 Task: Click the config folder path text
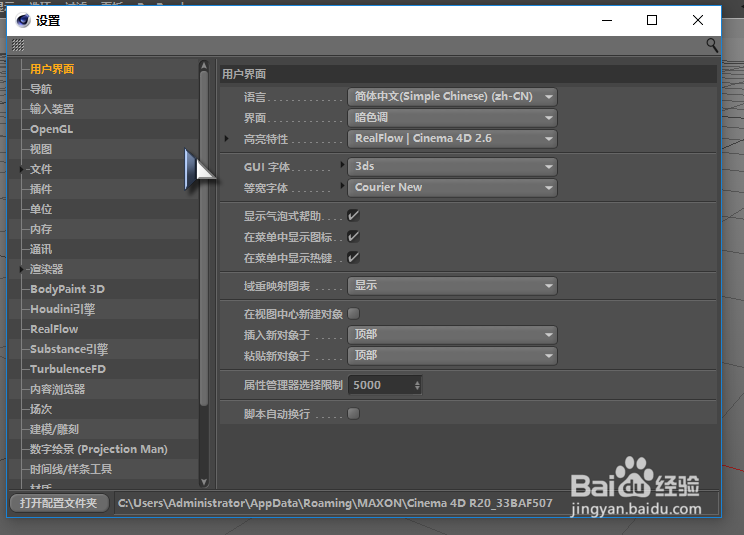(335, 503)
